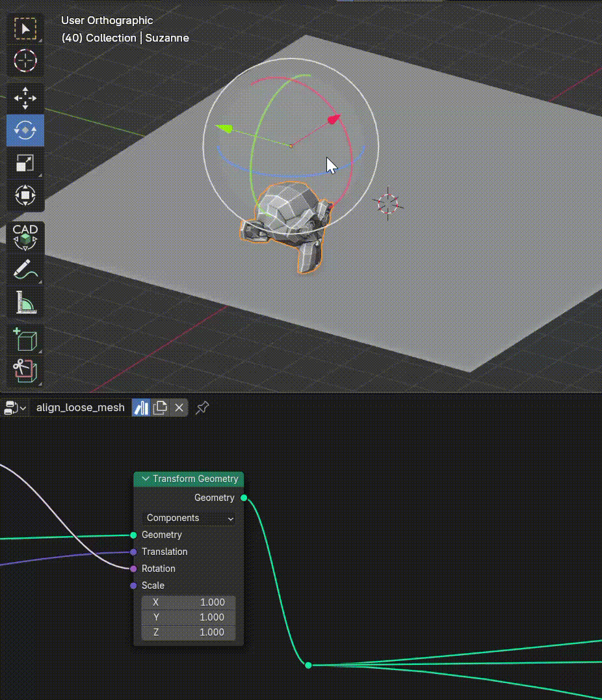602x700 pixels.
Task: Open the CAD transform tool
Action: [25, 237]
